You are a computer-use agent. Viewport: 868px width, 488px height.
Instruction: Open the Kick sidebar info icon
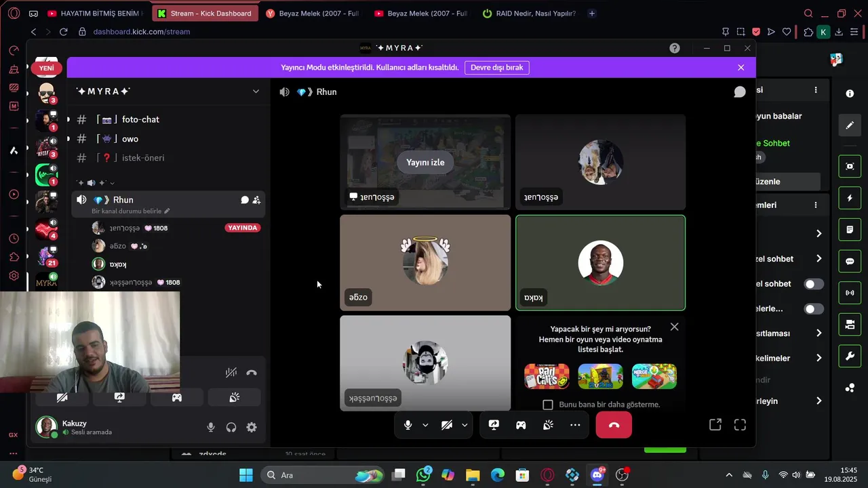pos(850,94)
